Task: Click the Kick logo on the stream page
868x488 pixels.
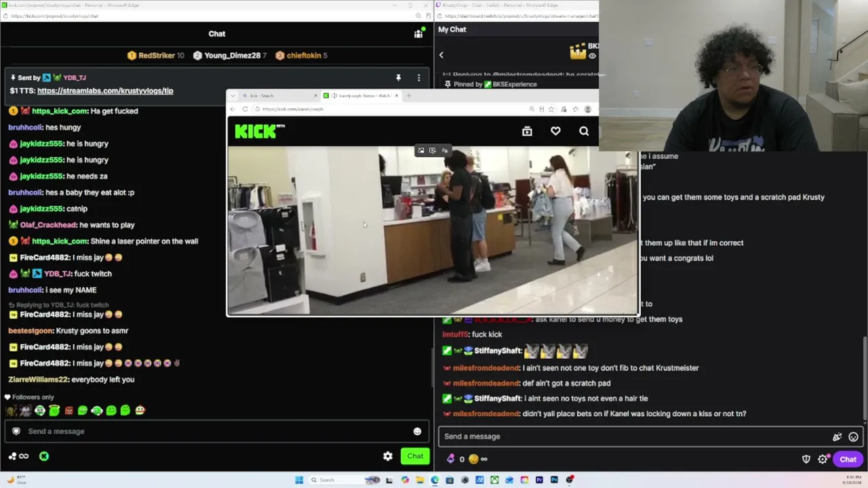Action: 260,131
